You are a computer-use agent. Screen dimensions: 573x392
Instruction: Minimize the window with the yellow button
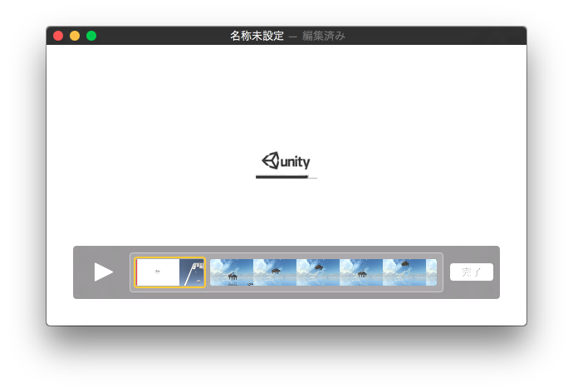coord(75,36)
